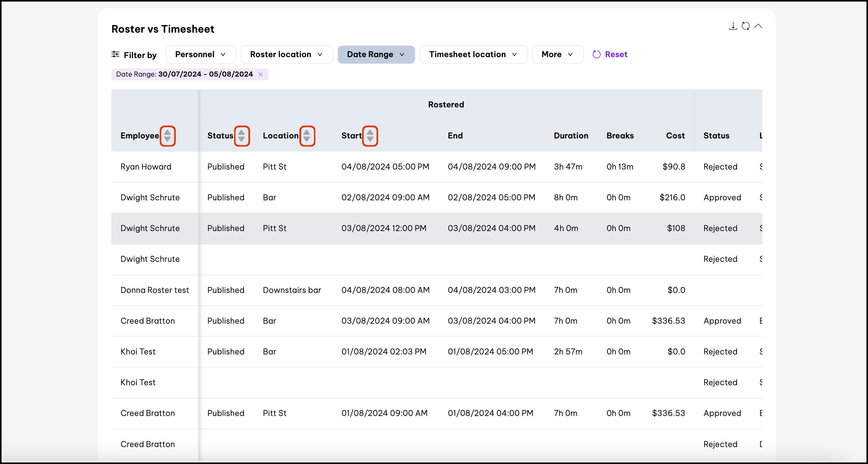Click the End column header

coord(455,136)
